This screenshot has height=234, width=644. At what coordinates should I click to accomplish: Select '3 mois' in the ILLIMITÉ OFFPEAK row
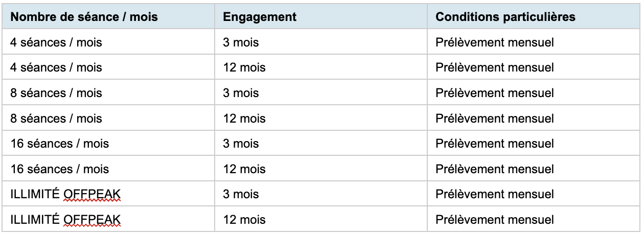(241, 194)
